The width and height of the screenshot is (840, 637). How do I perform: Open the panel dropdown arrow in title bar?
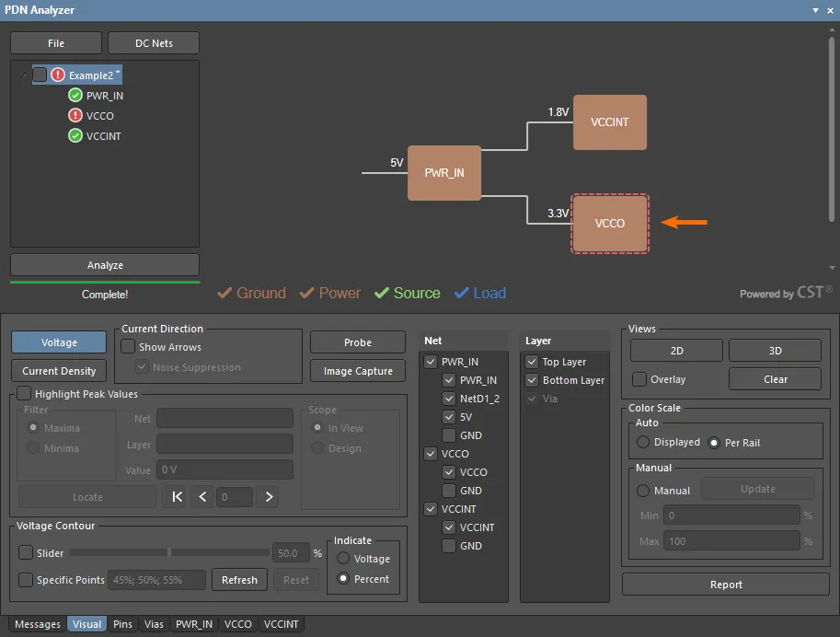(815, 10)
